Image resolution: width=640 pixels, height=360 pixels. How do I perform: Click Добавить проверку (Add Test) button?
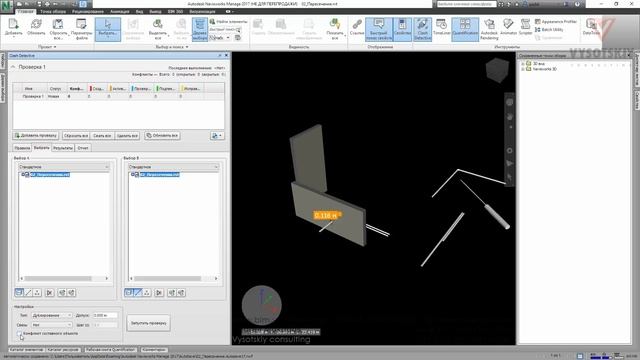pos(36,136)
